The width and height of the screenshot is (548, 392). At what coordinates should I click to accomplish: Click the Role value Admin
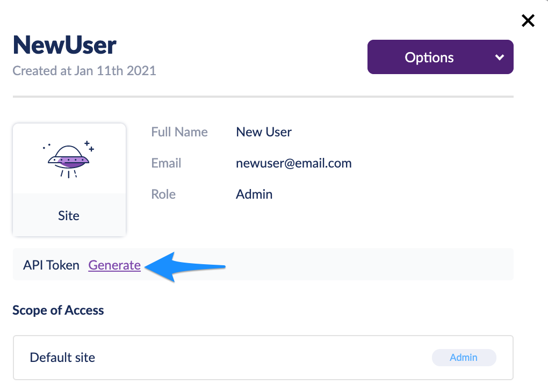click(254, 194)
